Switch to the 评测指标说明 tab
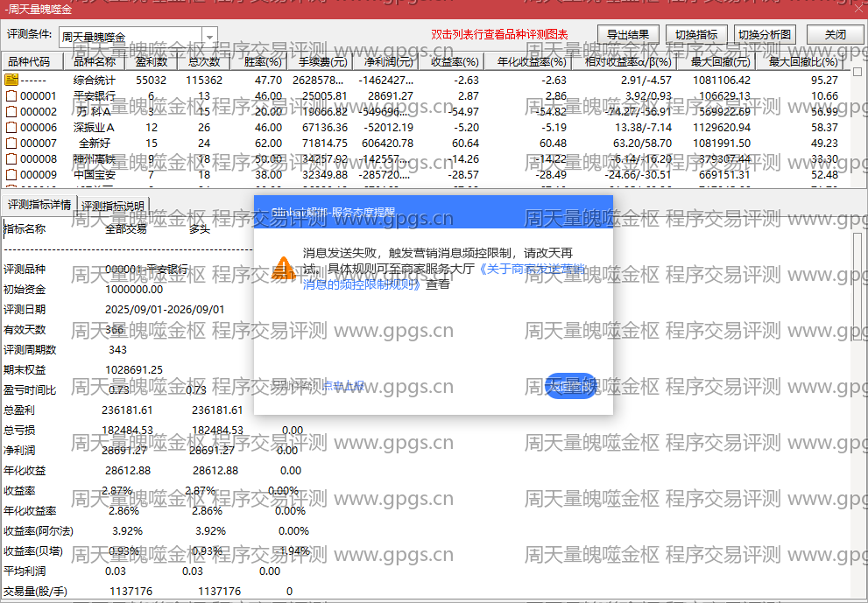Image resolution: width=868 pixels, height=603 pixels. coord(113,206)
